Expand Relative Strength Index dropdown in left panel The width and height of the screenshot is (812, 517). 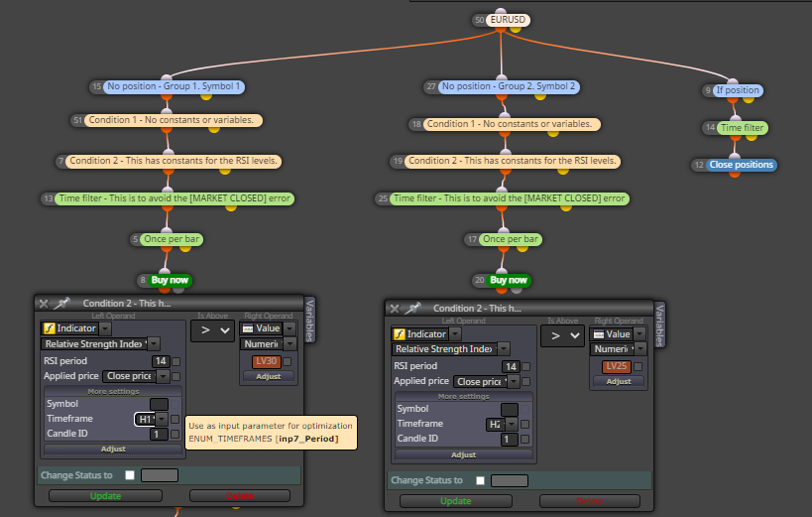[x=154, y=343]
